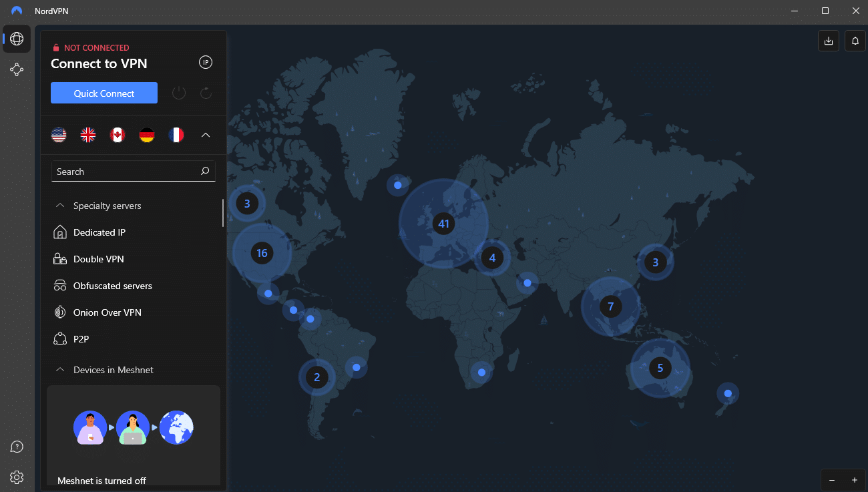Select the Australia cluster marked 5

660,368
